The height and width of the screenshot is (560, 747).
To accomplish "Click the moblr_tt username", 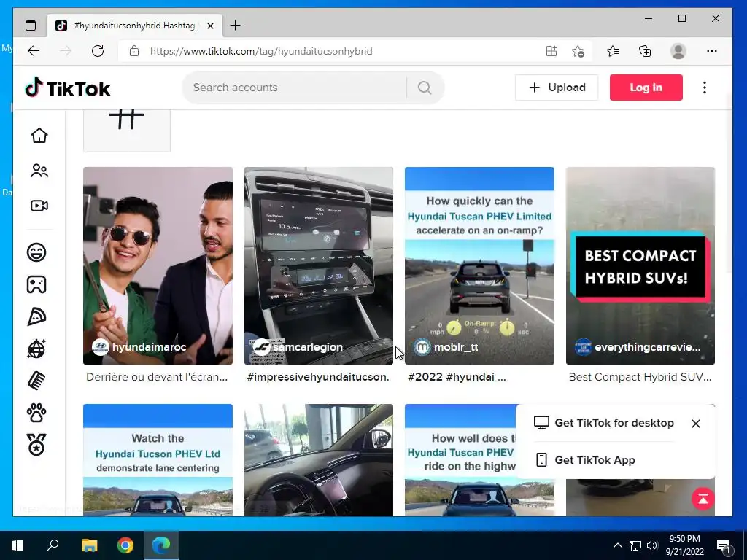I will [456, 347].
